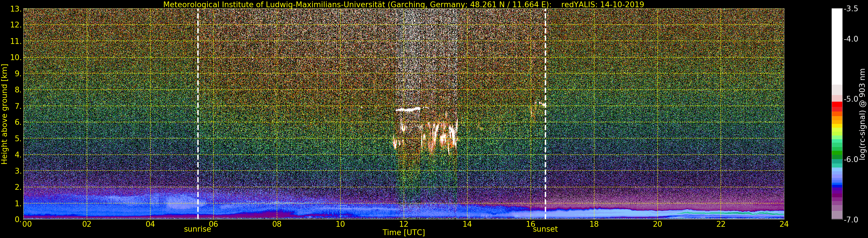Click the time axis tick '08'

click(277, 224)
